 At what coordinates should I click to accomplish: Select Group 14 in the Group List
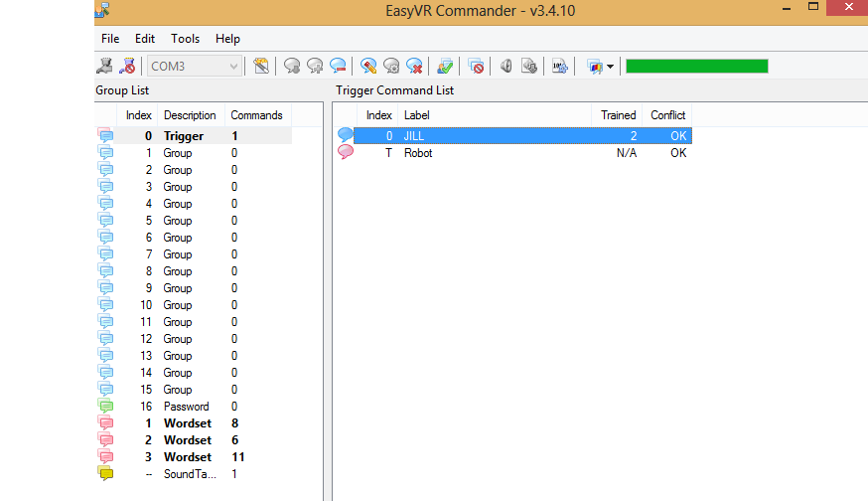pos(194,373)
